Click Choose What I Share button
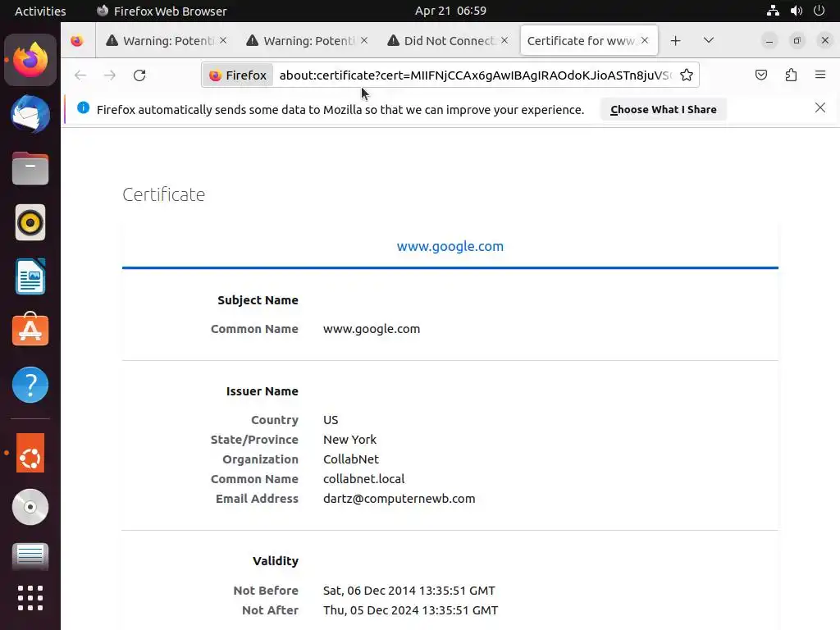This screenshot has width=840, height=630. [663, 109]
